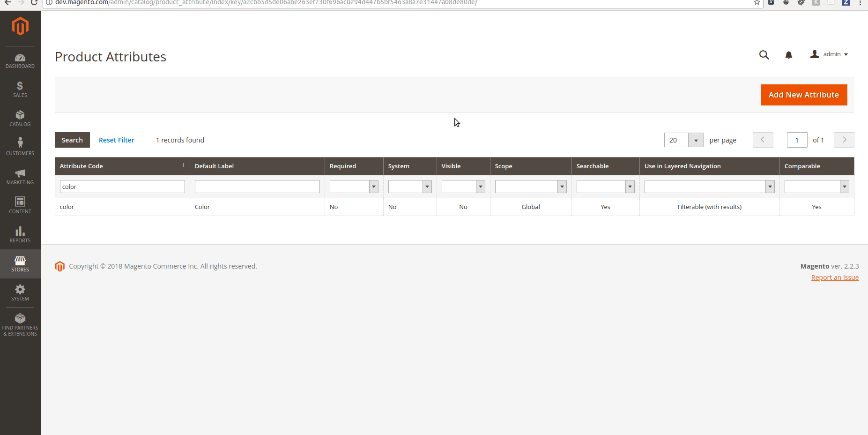Expand the Searchable filter dropdown
Screen dimensions: 868x435
[x=629, y=186]
